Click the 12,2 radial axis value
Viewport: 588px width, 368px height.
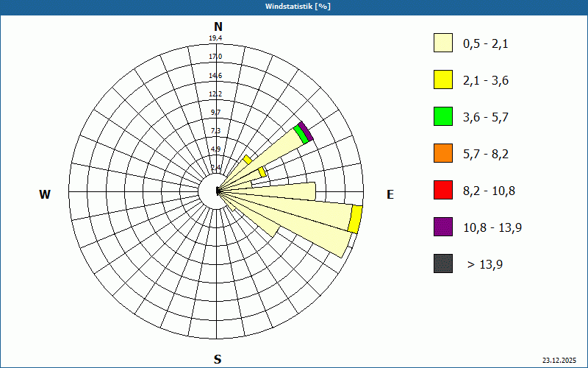pos(215,94)
